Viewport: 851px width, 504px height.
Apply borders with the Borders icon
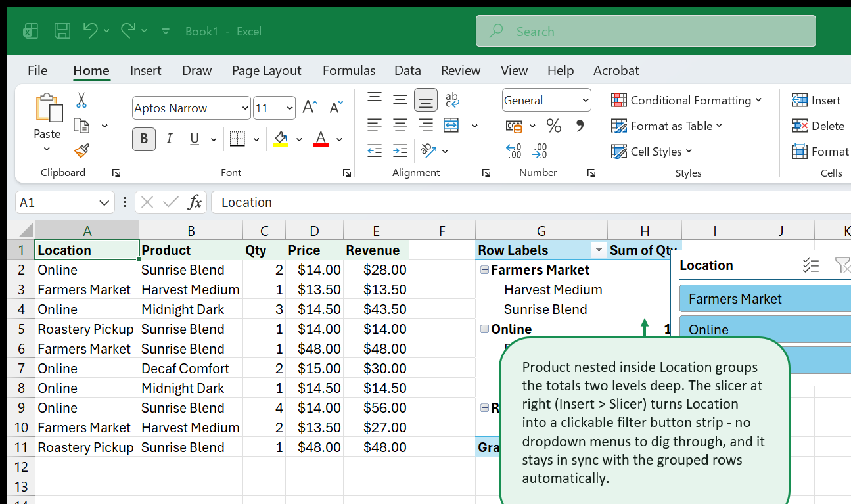pos(237,139)
